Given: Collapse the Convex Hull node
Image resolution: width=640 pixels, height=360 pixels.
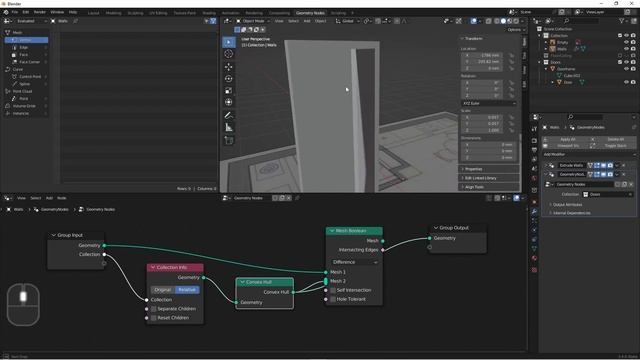Looking at the screenshot, I should point(242,282).
